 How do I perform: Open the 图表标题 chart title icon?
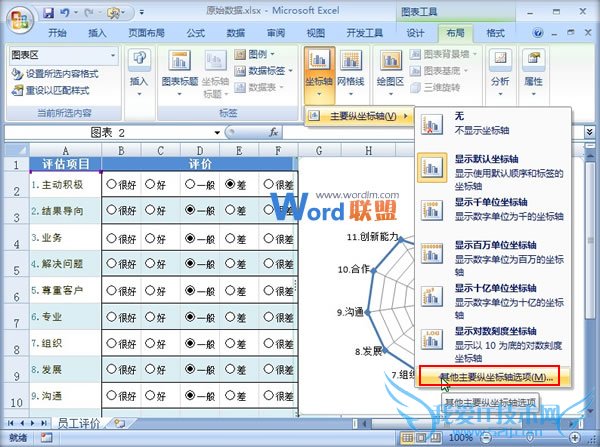coord(179,60)
